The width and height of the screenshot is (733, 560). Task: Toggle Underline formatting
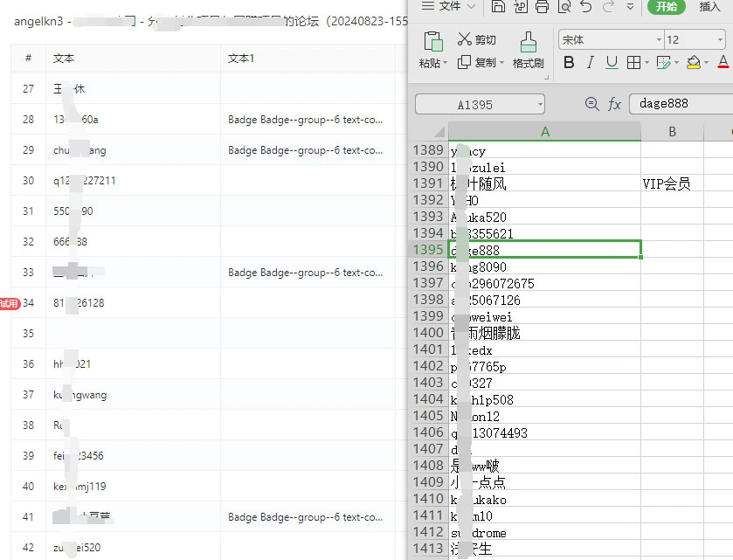tap(612, 63)
